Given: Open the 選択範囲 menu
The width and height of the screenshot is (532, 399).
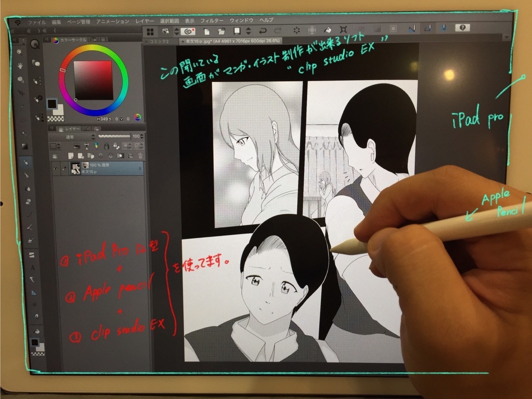Looking at the screenshot, I should click(x=170, y=21).
